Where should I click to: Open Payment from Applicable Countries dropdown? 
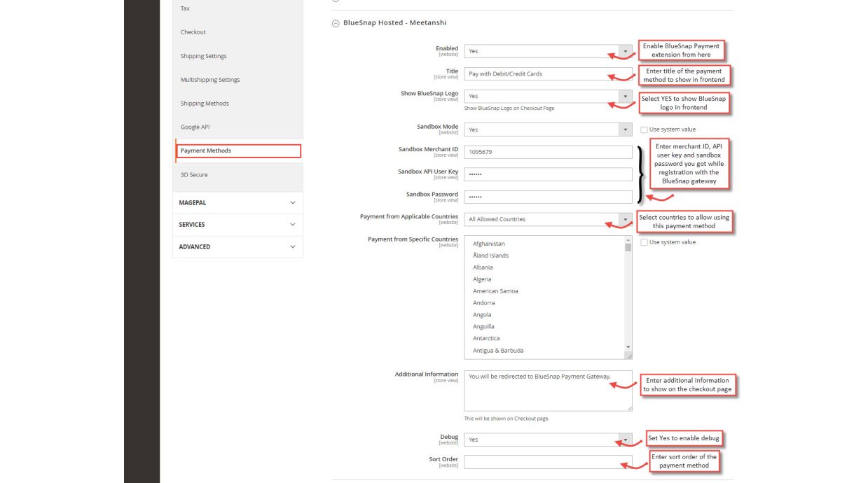pyautogui.click(x=548, y=219)
